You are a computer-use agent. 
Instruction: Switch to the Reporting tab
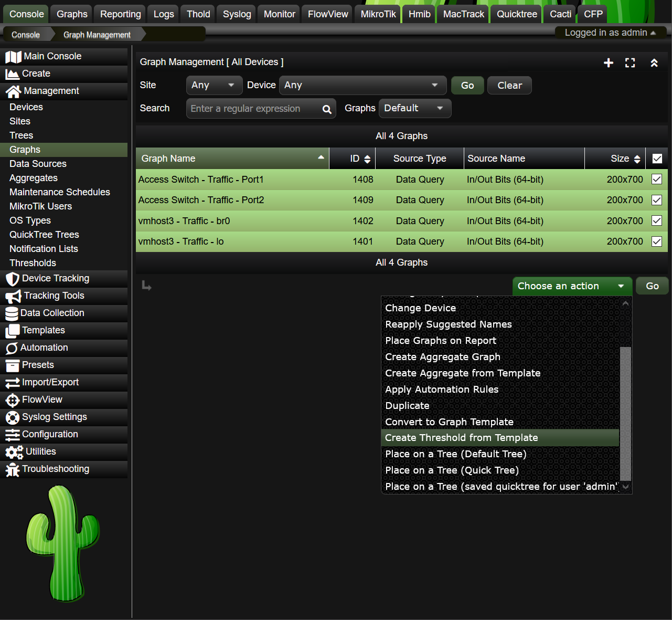[x=121, y=14]
